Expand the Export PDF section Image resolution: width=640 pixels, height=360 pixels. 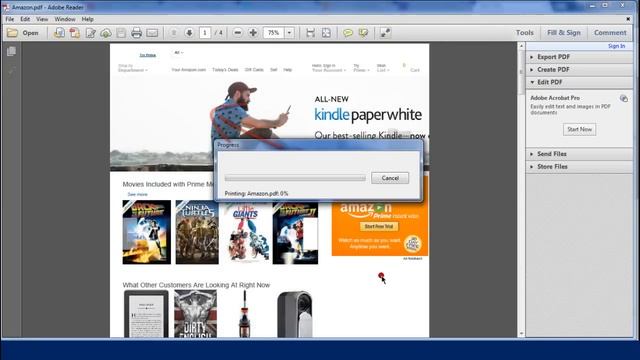[x=579, y=57]
